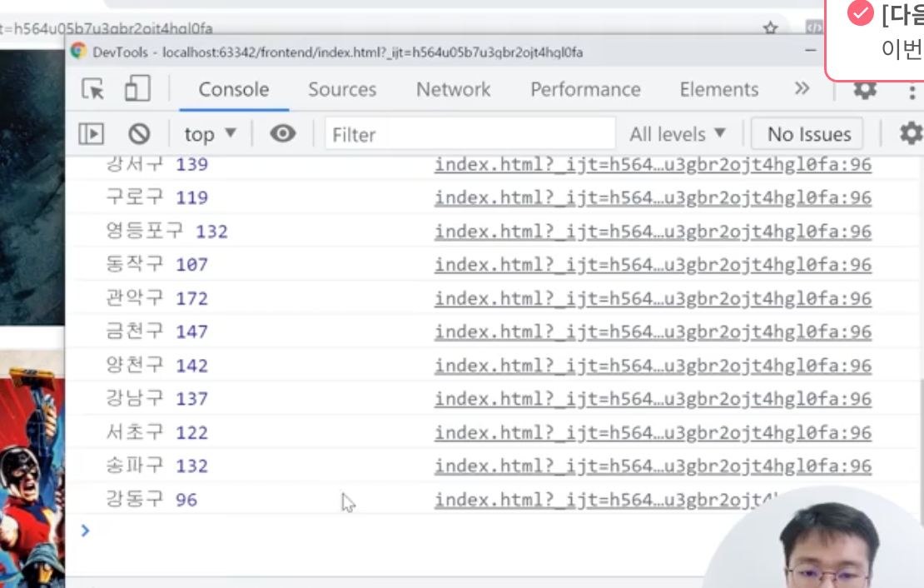The width and height of the screenshot is (924, 588).
Task: Activate the inspect element picker icon
Action: tap(92, 89)
